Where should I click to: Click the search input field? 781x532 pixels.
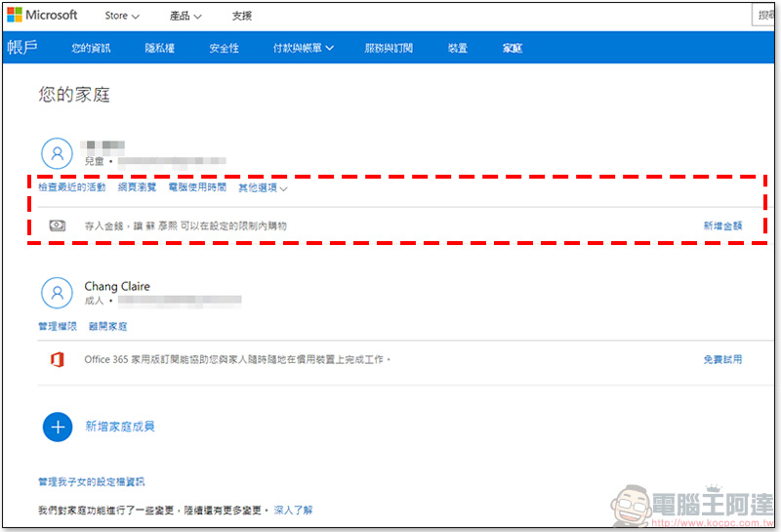tap(763, 16)
